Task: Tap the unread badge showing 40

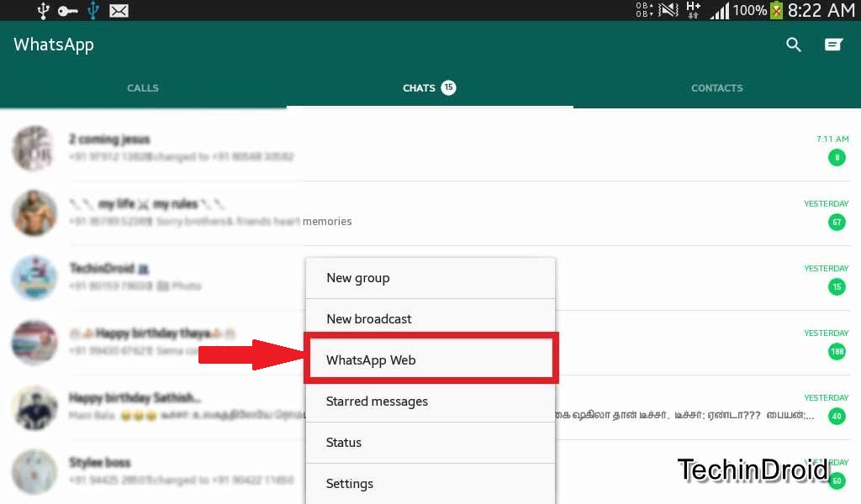Action: pyautogui.click(x=837, y=417)
